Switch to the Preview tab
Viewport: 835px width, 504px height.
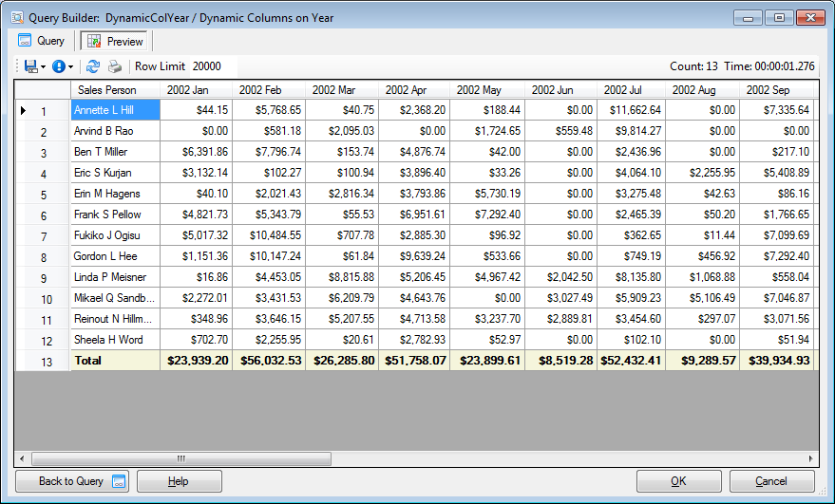tap(115, 41)
